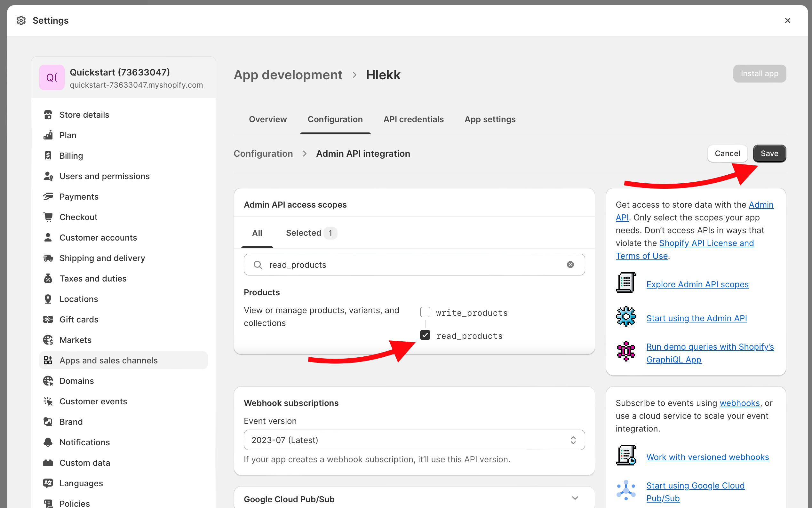
Task: Select the All scopes tab
Action: pyautogui.click(x=257, y=233)
